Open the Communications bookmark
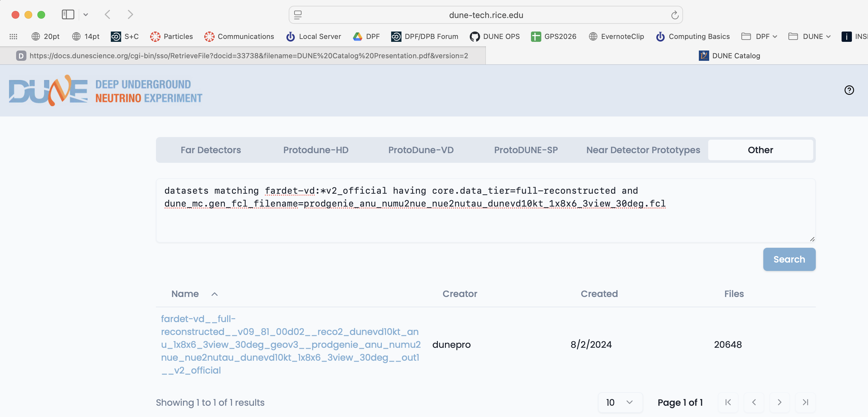The height and width of the screenshot is (417, 868). coord(239,36)
